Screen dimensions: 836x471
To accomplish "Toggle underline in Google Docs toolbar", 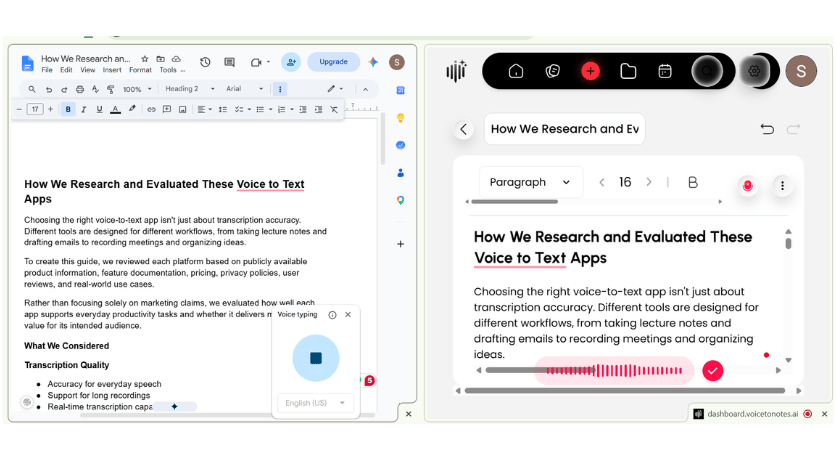I will point(99,109).
